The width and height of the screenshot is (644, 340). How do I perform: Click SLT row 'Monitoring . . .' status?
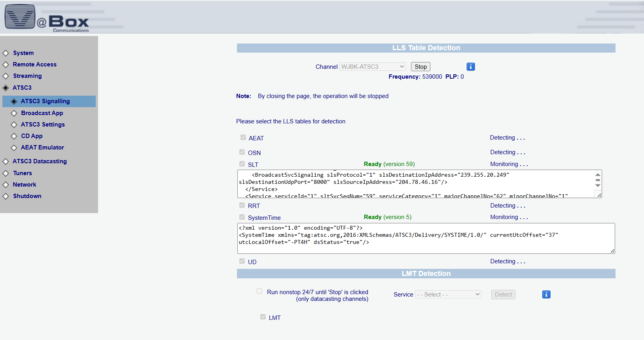[509, 164]
